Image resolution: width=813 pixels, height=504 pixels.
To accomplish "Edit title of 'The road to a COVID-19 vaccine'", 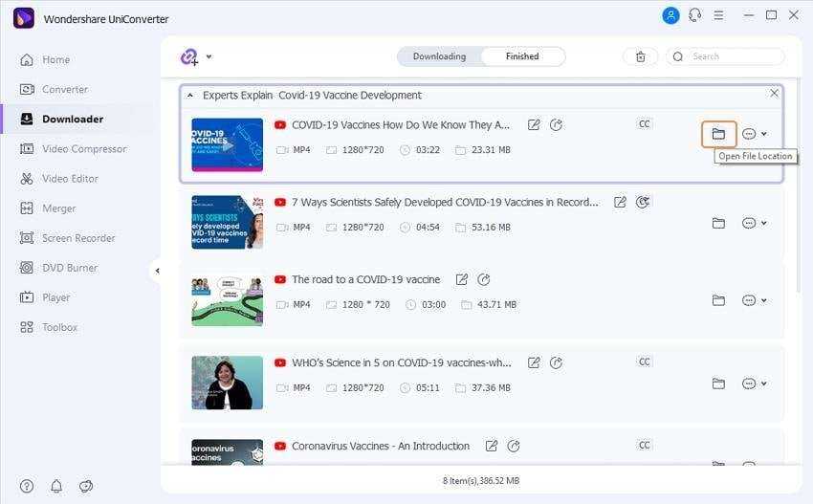I will coord(462,280).
